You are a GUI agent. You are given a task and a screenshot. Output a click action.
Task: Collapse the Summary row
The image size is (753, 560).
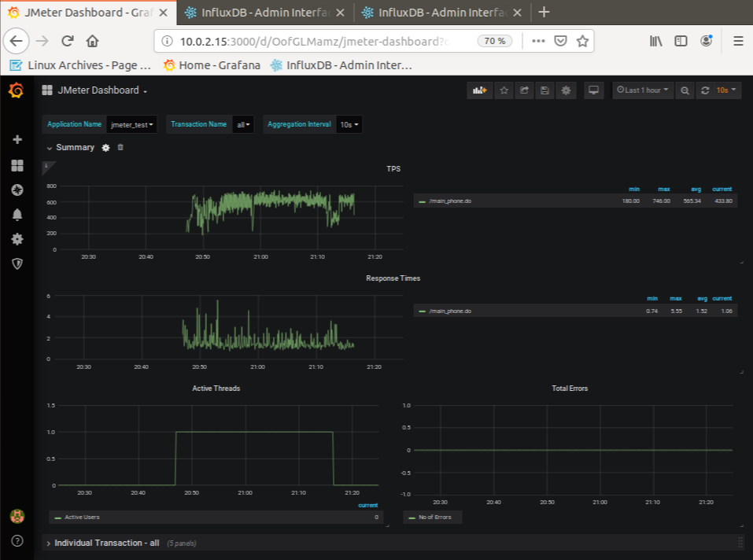[x=71, y=147]
